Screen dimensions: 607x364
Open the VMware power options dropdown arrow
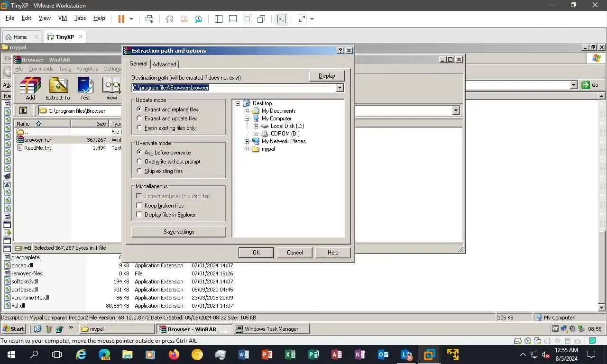pos(131,19)
